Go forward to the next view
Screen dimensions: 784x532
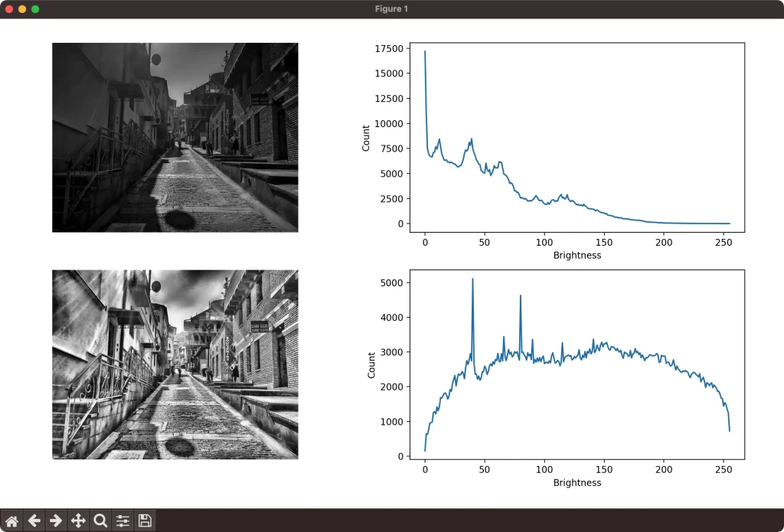pos(56,521)
